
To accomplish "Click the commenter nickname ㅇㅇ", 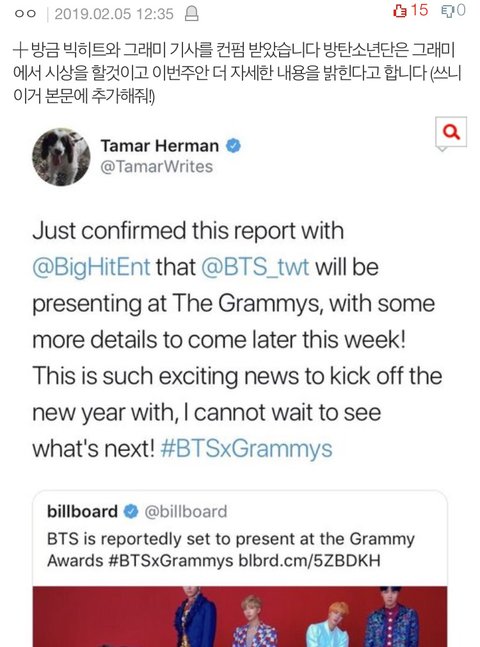I will click(x=25, y=14).
